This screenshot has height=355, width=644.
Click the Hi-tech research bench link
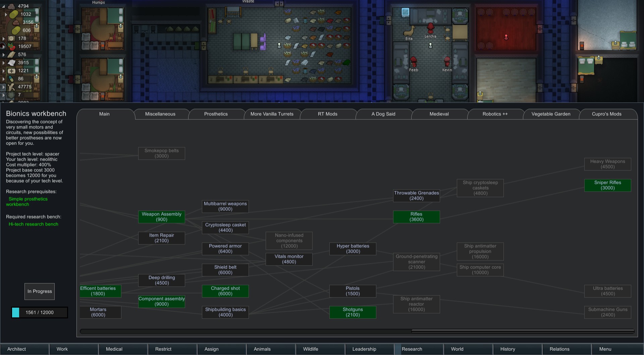tap(34, 224)
